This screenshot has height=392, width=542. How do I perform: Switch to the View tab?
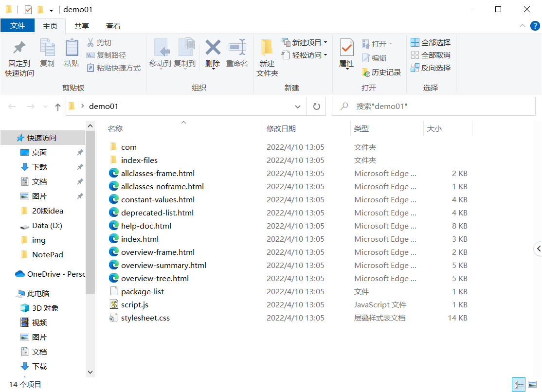click(113, 26)
